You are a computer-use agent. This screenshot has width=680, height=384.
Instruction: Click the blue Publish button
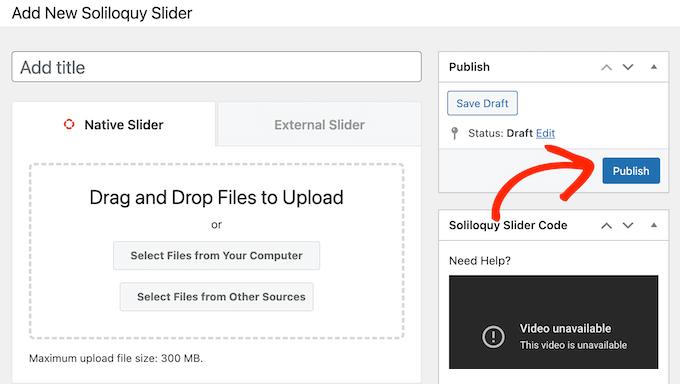tap(631, 171)
